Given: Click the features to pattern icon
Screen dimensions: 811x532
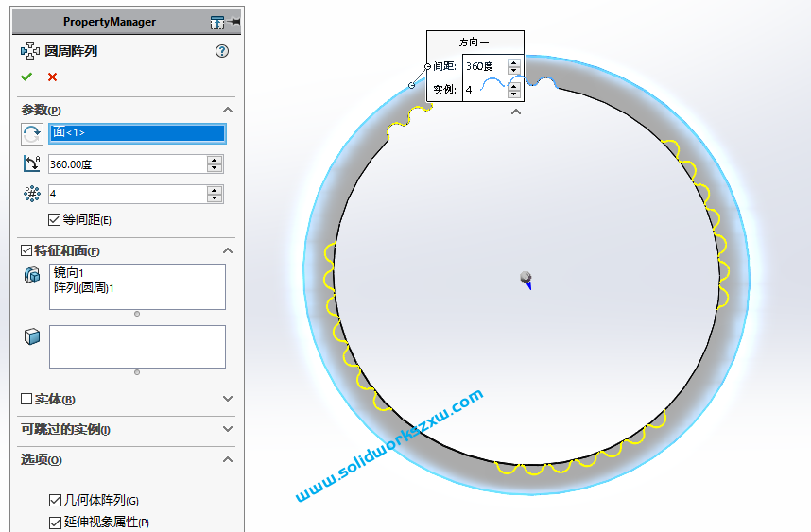Looking at the screenshot, I should coord(32,275).
